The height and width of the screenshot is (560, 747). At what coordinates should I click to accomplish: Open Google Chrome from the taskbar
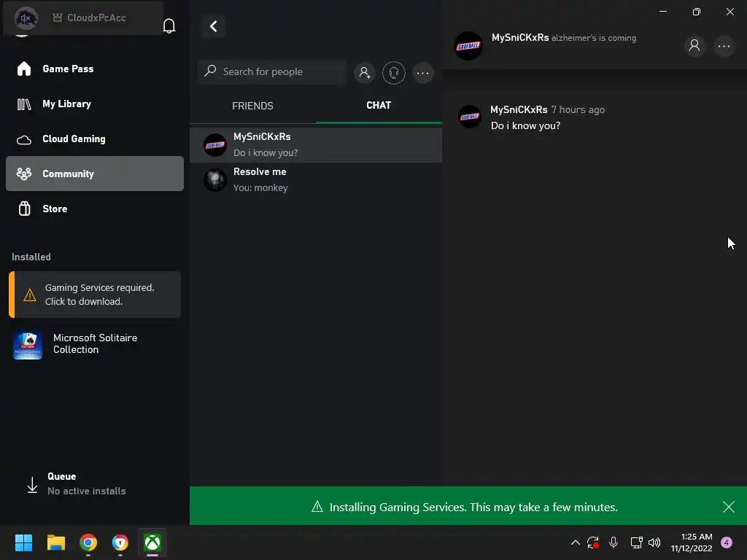tap(88, 542)
